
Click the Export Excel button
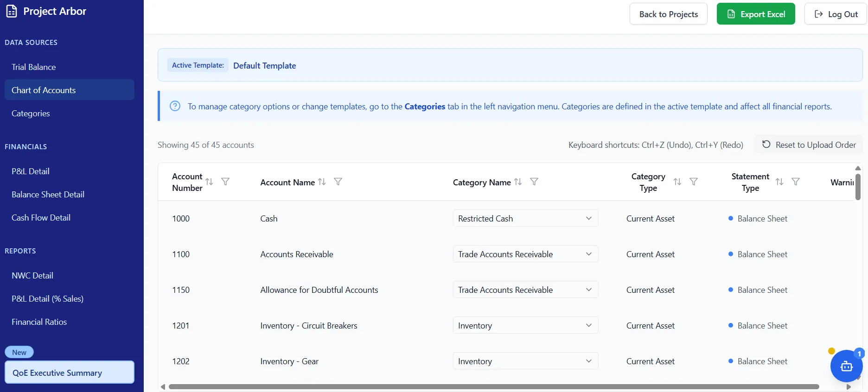[x=756, y=14]
